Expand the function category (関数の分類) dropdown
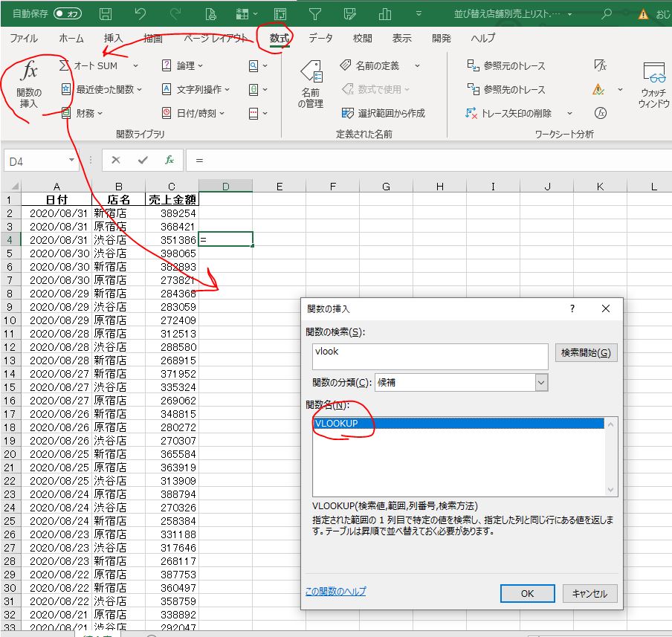 point(540,382)
